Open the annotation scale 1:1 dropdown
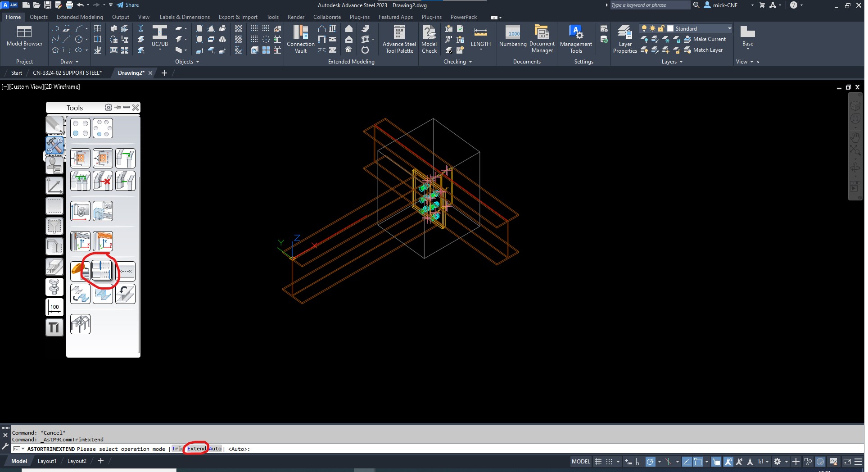 tap(767, 461)
